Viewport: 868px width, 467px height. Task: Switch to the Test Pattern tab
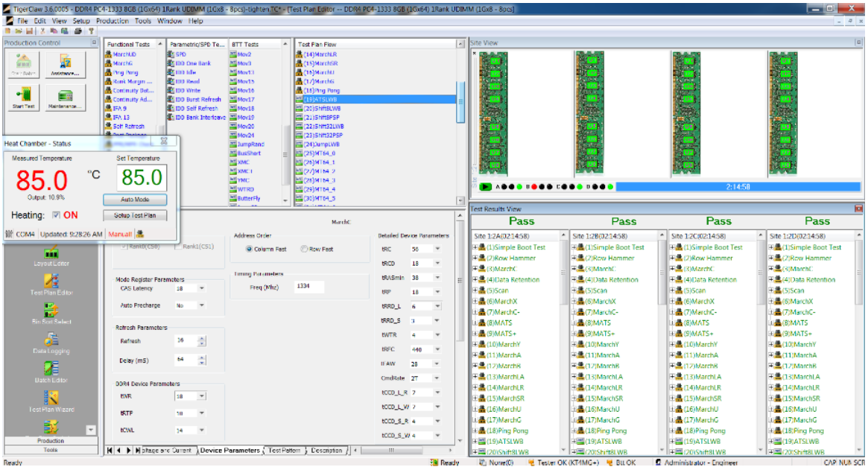[285, 451]
